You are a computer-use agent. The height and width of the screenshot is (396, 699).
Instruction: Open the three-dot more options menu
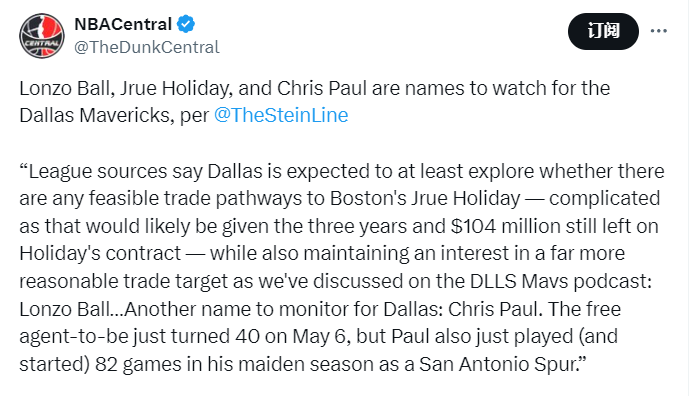(658, 31)
